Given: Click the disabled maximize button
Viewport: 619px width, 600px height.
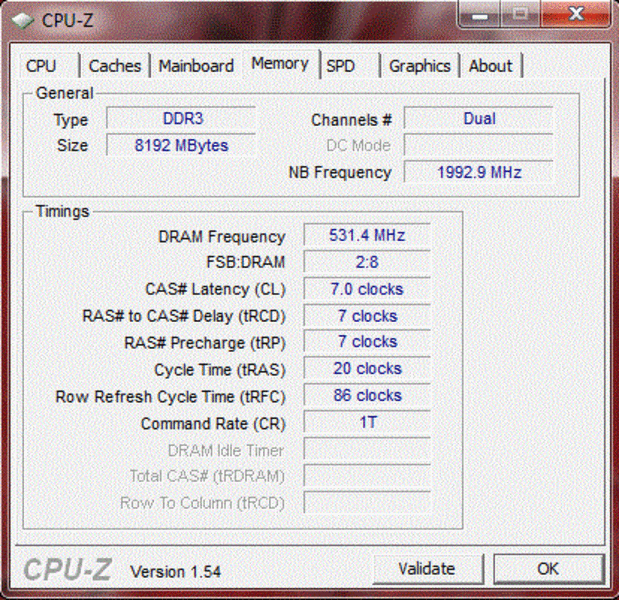Looking at the screenshot, I should [521, 14].
